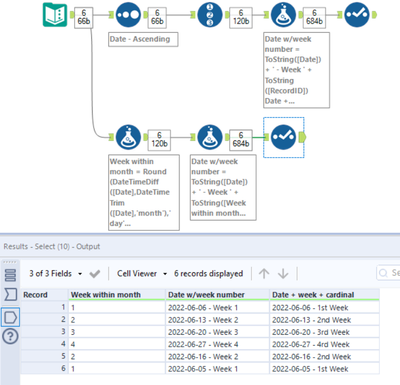Click the Record column header

click(x=45, y=295)
